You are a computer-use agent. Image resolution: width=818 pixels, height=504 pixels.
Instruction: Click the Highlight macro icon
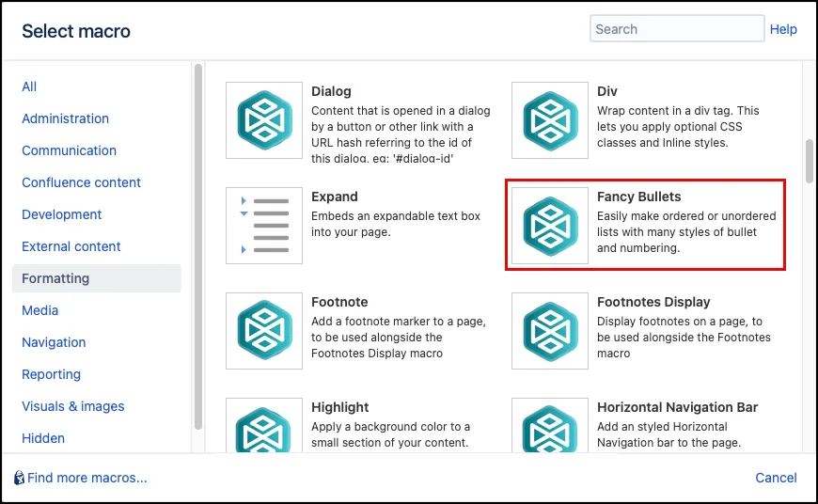point(264,425)
